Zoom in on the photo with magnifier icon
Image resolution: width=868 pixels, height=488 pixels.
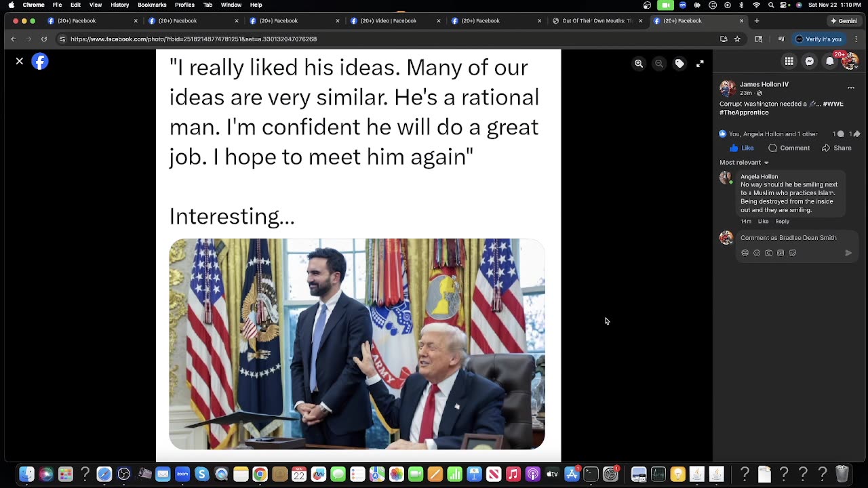pyautogui.click(x=639, y=63)
